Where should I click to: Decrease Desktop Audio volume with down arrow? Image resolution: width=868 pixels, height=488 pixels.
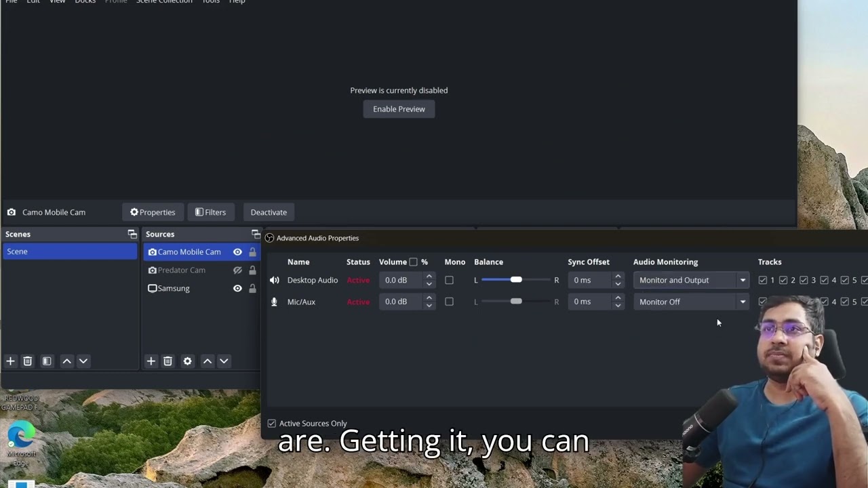pyautogui.click(x=429, y=284)
